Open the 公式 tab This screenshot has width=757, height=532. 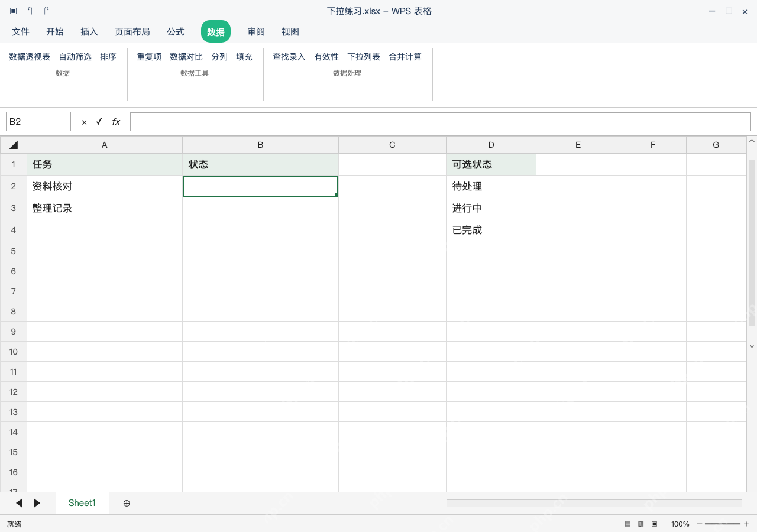pos(176,32)
